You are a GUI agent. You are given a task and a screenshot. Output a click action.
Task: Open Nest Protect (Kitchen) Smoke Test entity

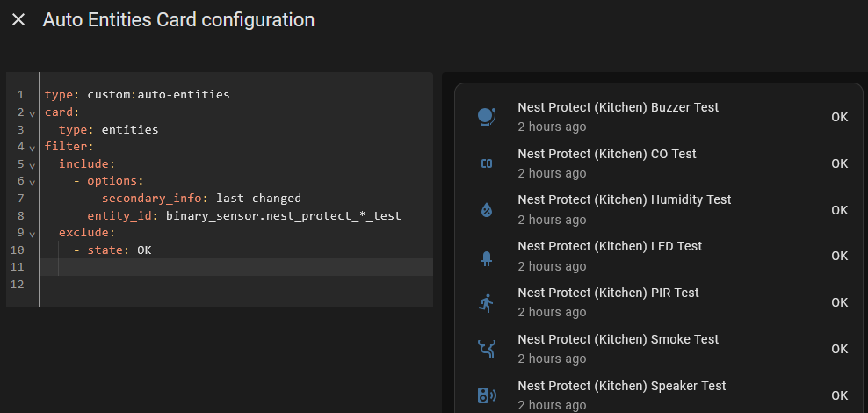tap(618, 339)
